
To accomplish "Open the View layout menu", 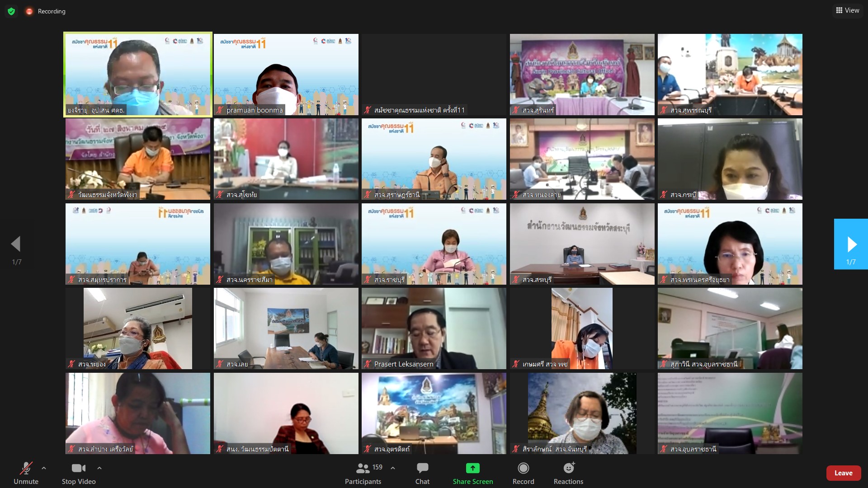I will [x=847, y=10].
